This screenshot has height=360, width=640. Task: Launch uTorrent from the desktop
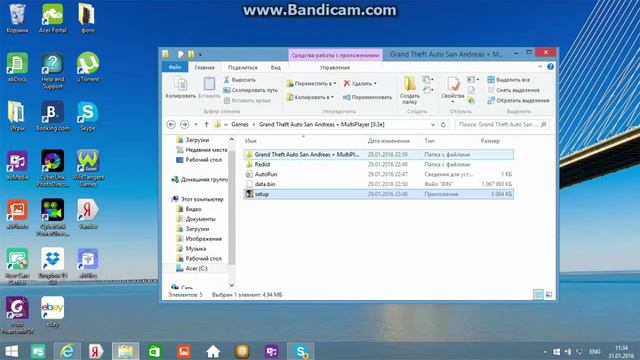tap(88, 67)
